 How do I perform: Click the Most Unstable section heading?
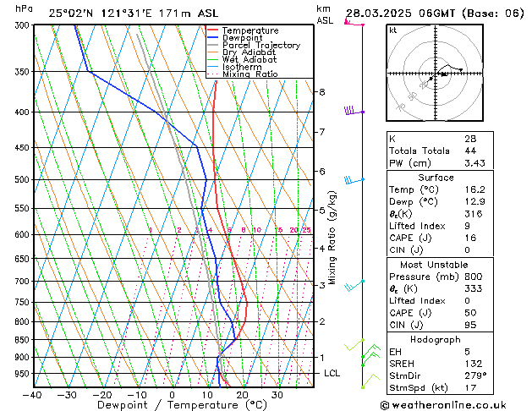(x=434, y=265)
